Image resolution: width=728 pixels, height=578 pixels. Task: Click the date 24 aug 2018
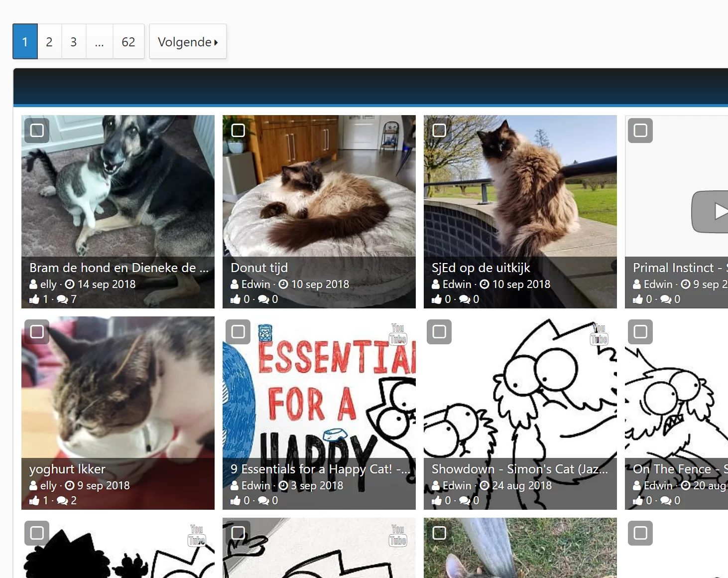pos(522,485)
